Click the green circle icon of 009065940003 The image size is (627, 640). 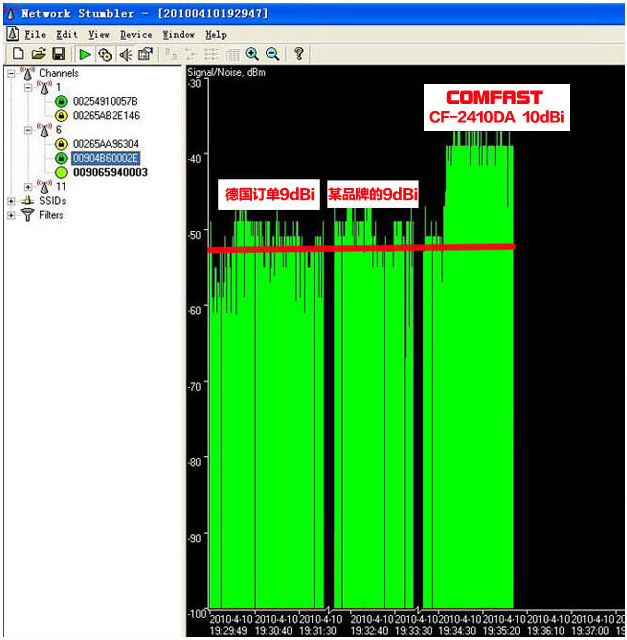pyautogui.click(x=61, y=172)
